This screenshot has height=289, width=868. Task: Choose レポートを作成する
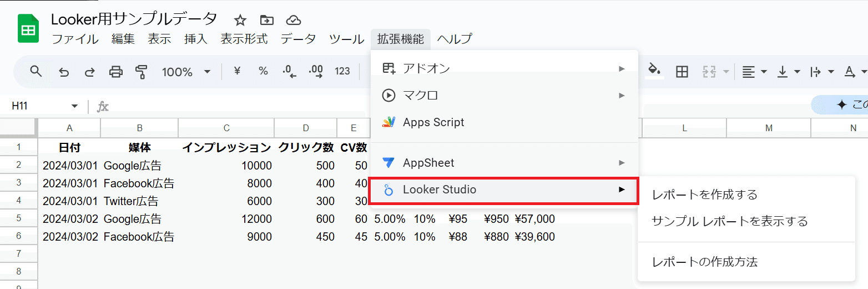746,195
